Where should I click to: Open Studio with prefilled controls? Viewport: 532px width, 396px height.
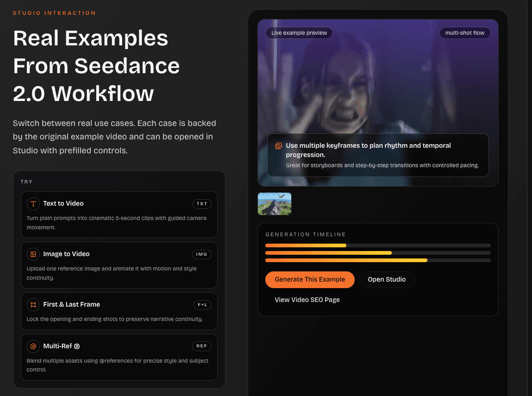click(x=387, y=280)
